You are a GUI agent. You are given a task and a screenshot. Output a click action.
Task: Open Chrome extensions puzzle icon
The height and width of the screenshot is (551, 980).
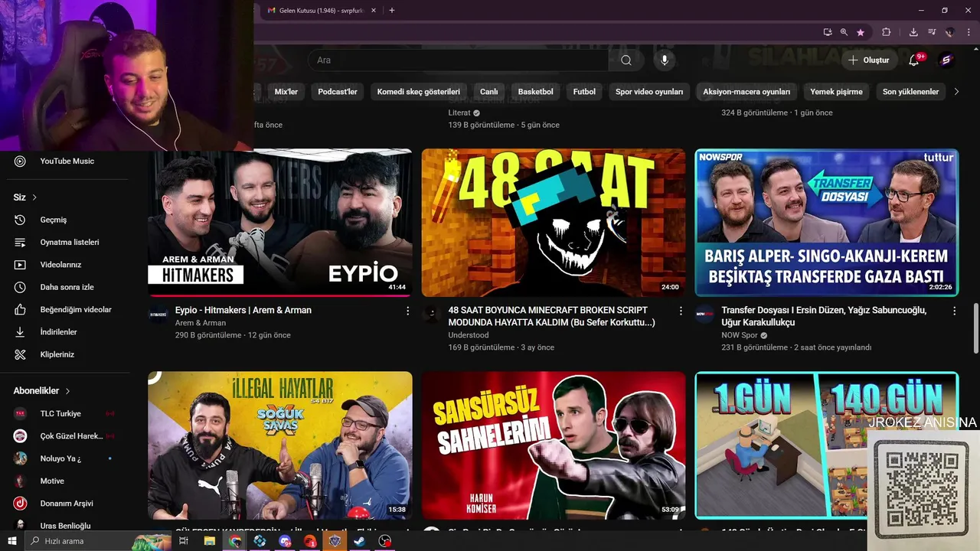(887, 32)
